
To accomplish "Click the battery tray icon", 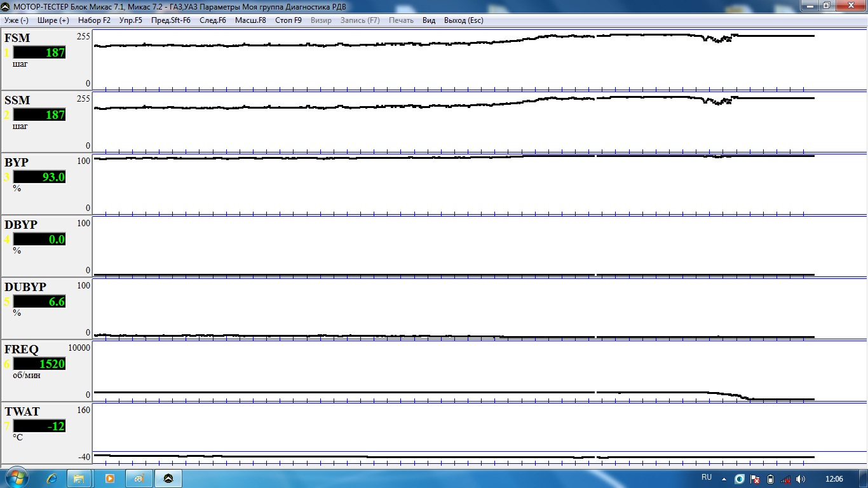I will [x=770, y=479].
